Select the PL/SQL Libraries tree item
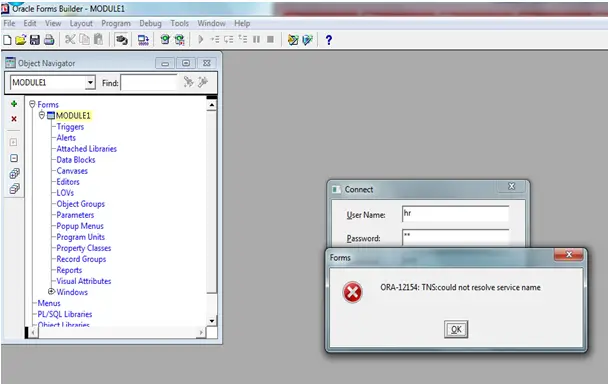 [65, 314]
